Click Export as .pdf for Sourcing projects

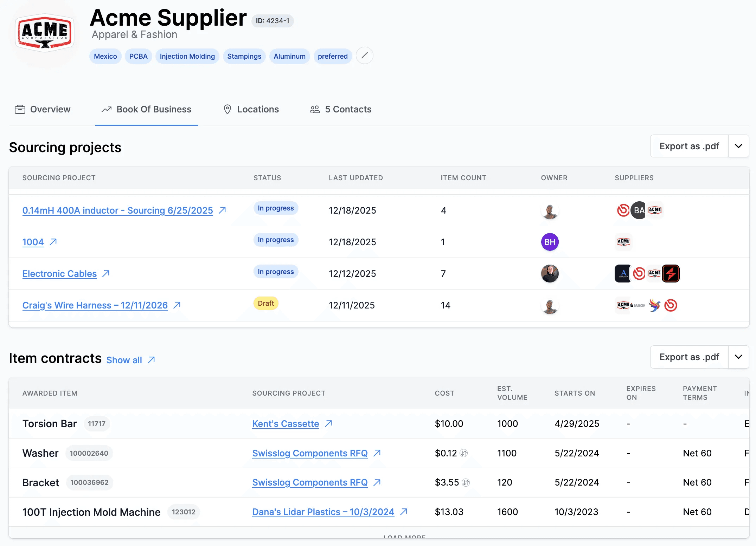689,146
